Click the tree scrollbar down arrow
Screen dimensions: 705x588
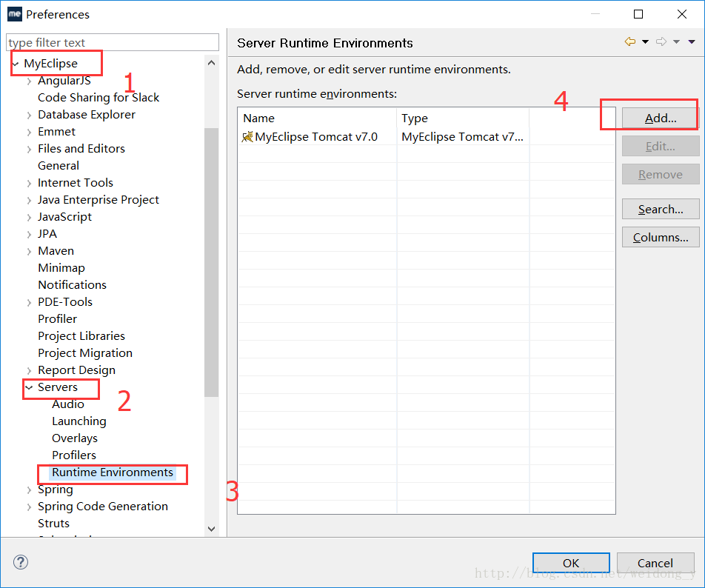pyautogui.click(x=211, y=529)
